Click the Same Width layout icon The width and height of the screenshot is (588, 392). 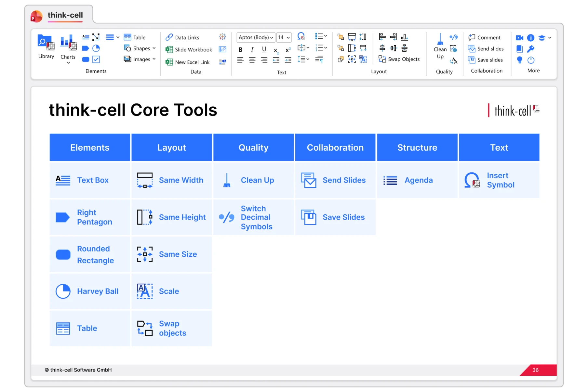[352, 37]
